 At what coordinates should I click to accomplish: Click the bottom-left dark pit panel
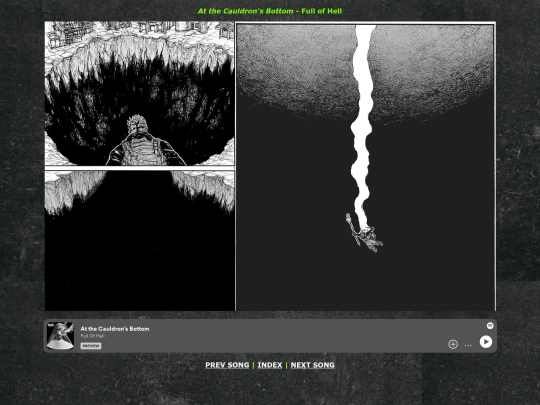[x=139, y=241]
